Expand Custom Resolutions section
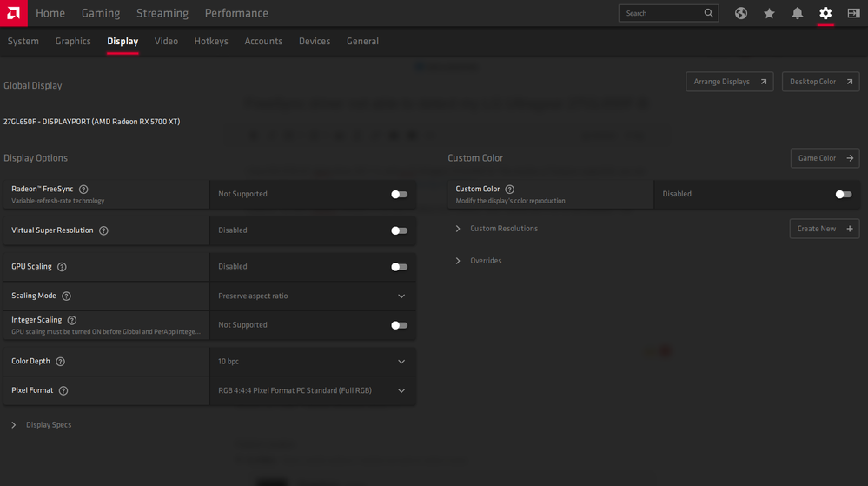 (x=496, y=229)
